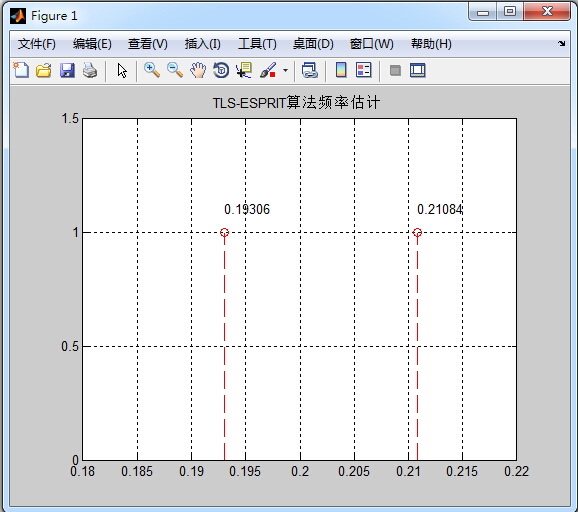Screen dimensions: 578x512
Task: Open the 工具(T) menu
Action: [257, 44]
